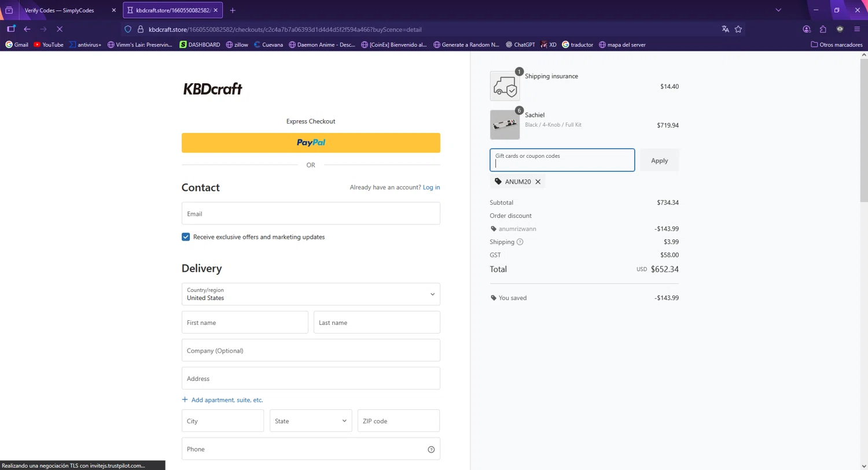
Task: Focus the Company (Optional) field
Action: coord(311,350)
